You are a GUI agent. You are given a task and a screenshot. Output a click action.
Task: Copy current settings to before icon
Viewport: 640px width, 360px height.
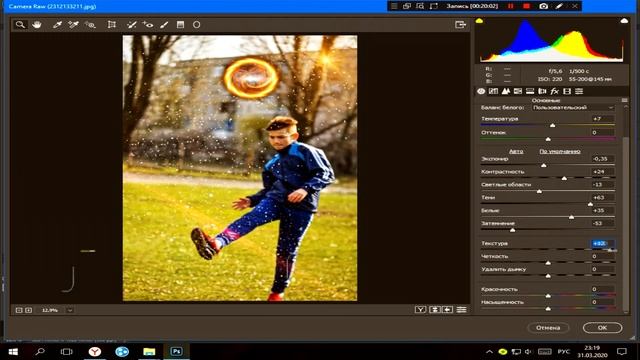447,310
